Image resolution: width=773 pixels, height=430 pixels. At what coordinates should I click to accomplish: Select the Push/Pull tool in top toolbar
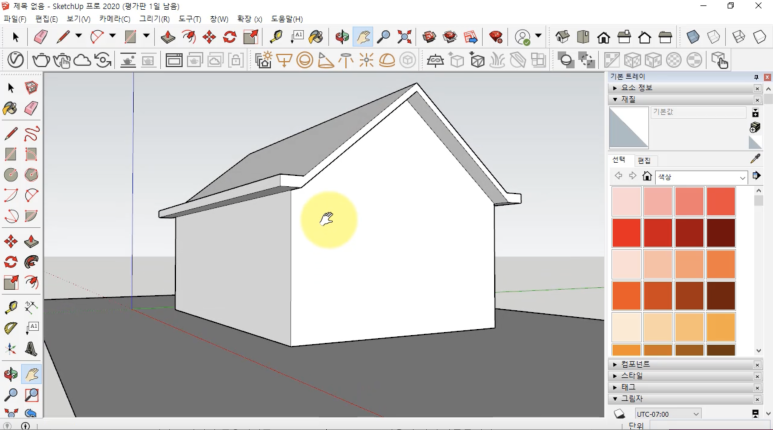point(168,37)
